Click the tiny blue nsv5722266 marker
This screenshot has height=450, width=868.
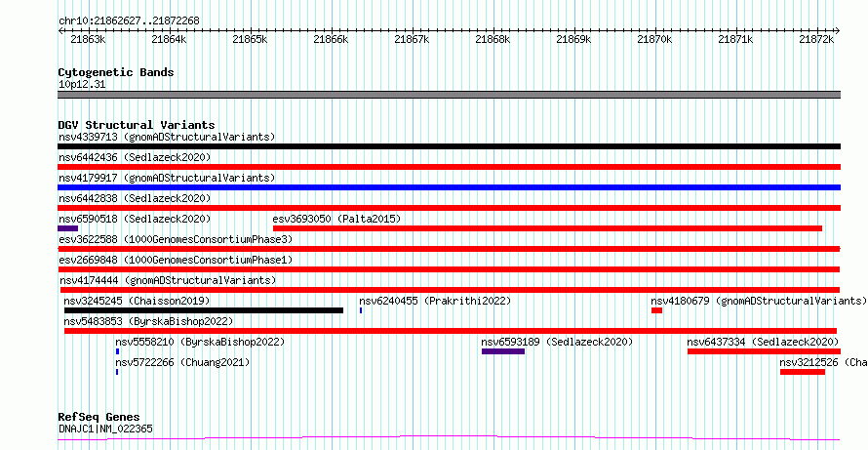click(x=117, y=372)
